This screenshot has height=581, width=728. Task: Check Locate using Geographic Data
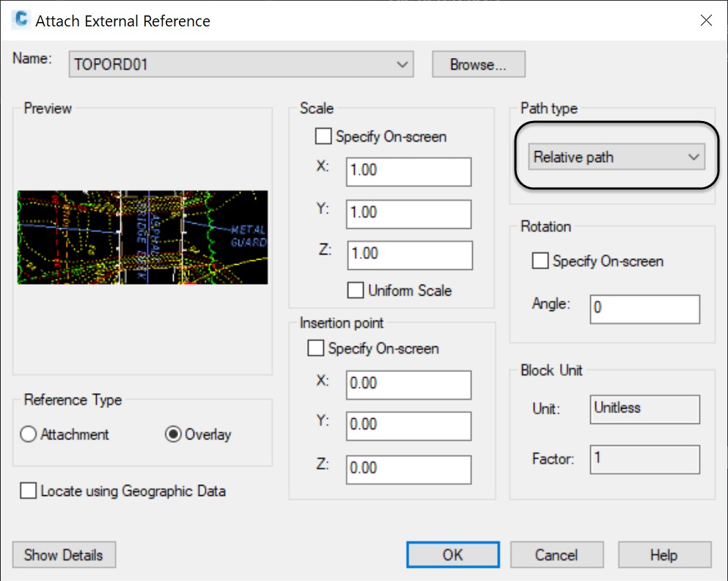tap(29, 491)
